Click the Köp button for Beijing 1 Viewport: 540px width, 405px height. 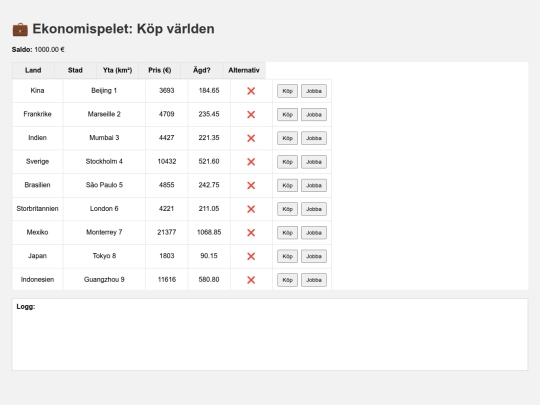[287, 91]
